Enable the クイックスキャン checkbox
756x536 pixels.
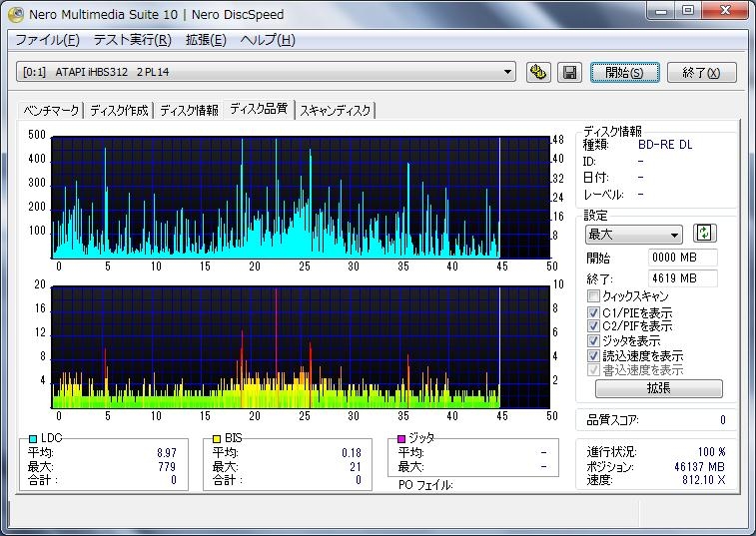(593, 296)
